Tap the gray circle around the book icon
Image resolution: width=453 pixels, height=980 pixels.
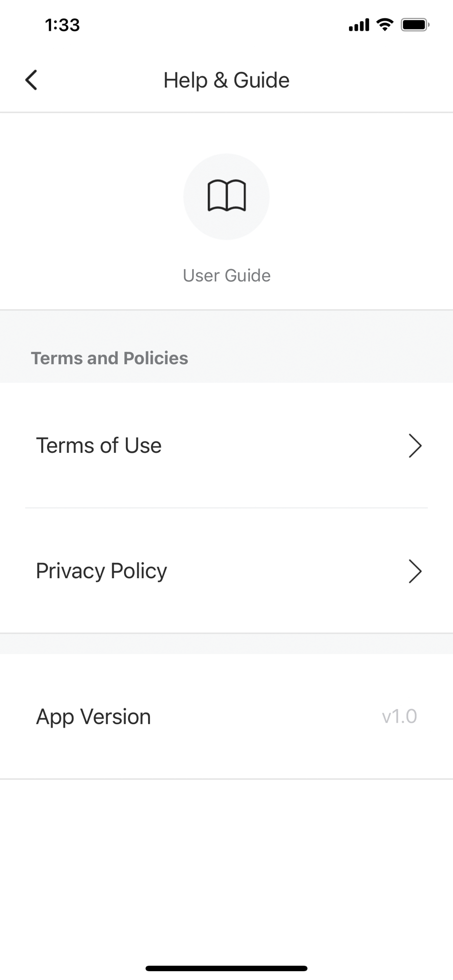pyautogui.click(x=226, y=196)
